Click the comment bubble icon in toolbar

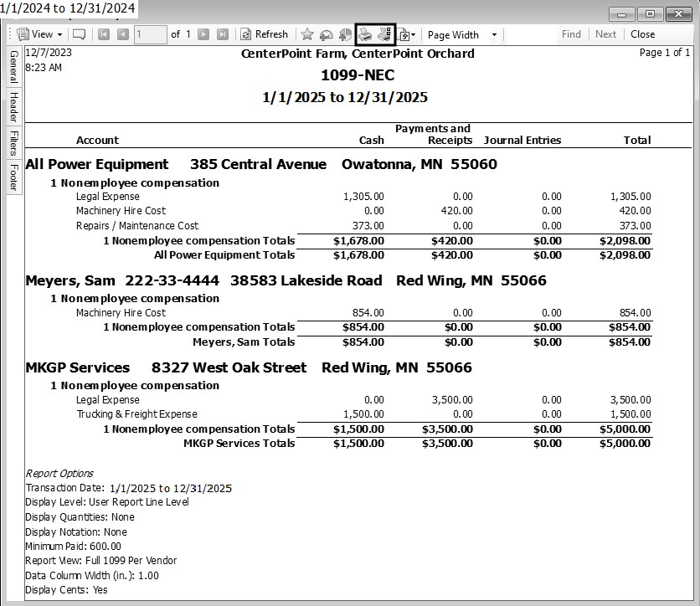click(80, 34)
